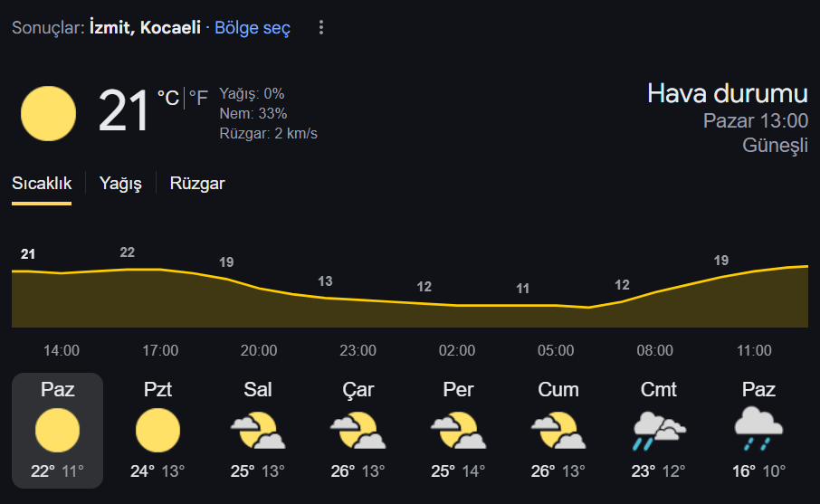
Task: Select next Sunday (last Paz) rainy icon
Action: tap(758, 430)
